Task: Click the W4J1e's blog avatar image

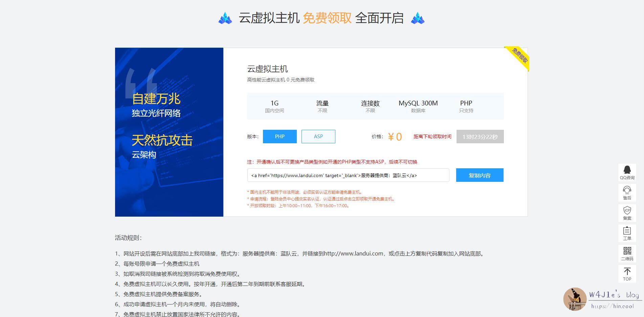Action: point(575,299)
